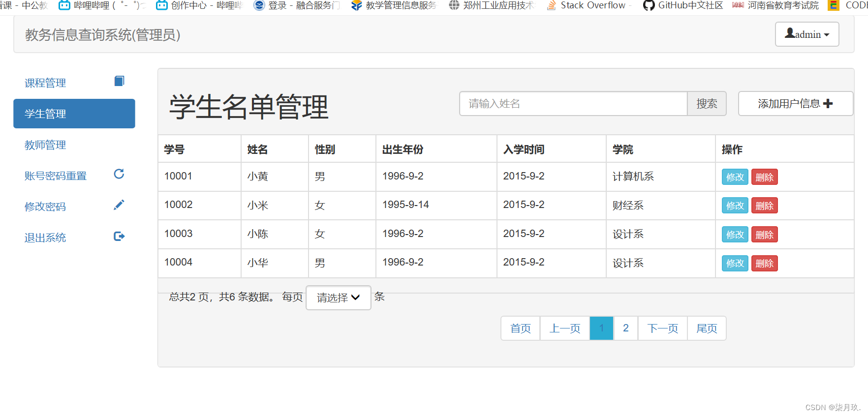Click 修改 for student 小华

[x=735, y=263]
